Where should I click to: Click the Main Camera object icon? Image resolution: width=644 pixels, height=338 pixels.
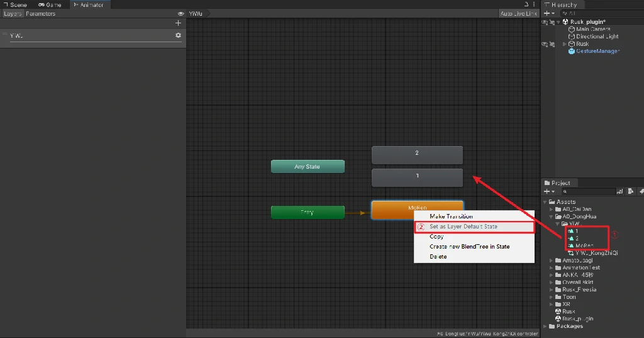pos(571,29)
